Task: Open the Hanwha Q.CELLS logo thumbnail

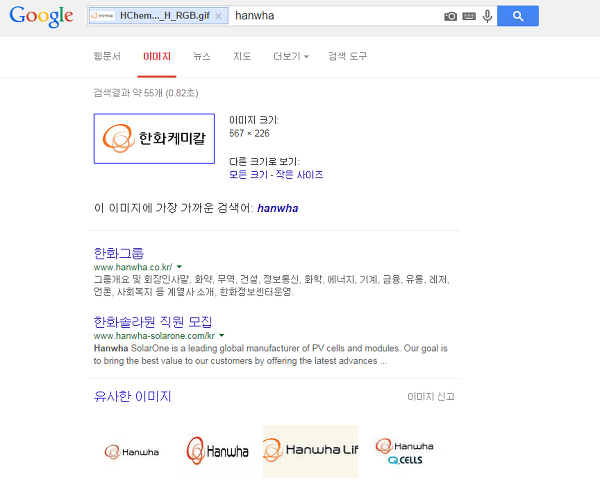Action: coord(404,452)
